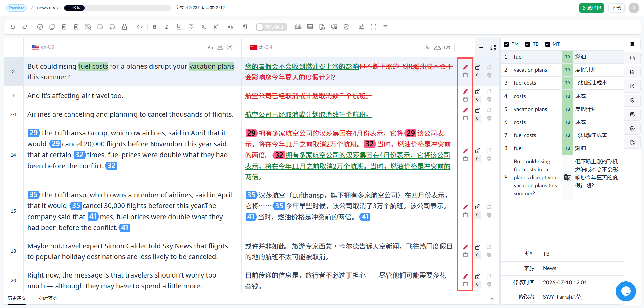Collapse the bottom panel with the chevron
The width and height of the screenshot is (644, 308).
[x=492, y=299]
